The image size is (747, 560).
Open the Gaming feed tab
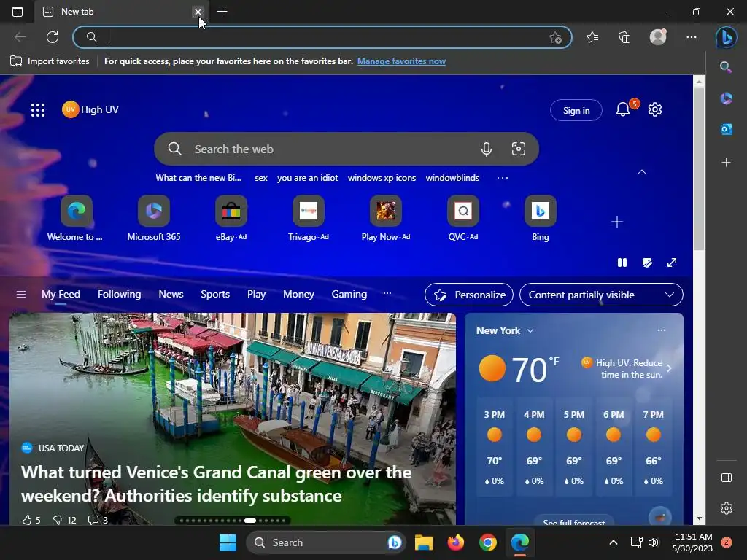349,295
